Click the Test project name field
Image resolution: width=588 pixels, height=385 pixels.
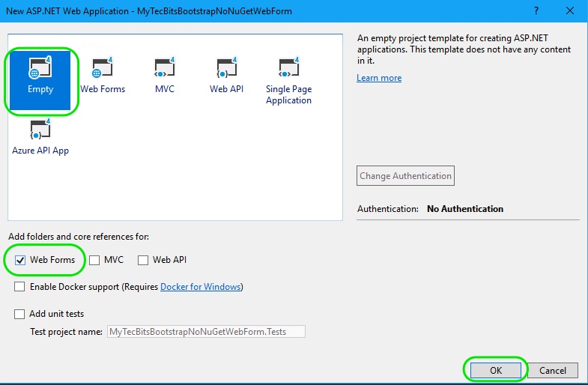[206, 331]
